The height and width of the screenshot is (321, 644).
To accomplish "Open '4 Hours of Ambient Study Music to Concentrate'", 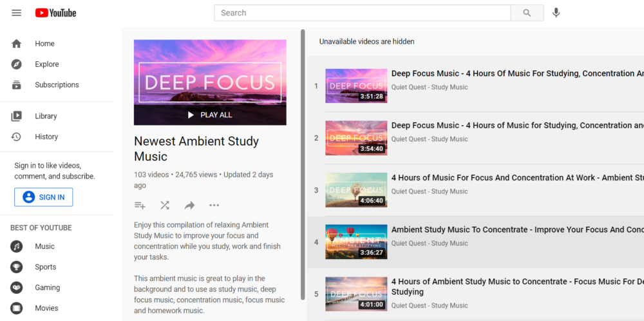I will tap(518, 286).
